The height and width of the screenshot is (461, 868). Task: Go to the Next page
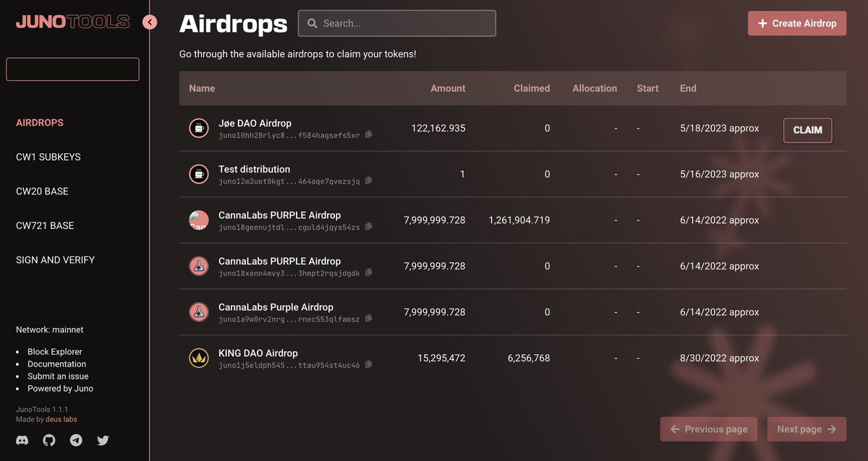tap(807, 429)
